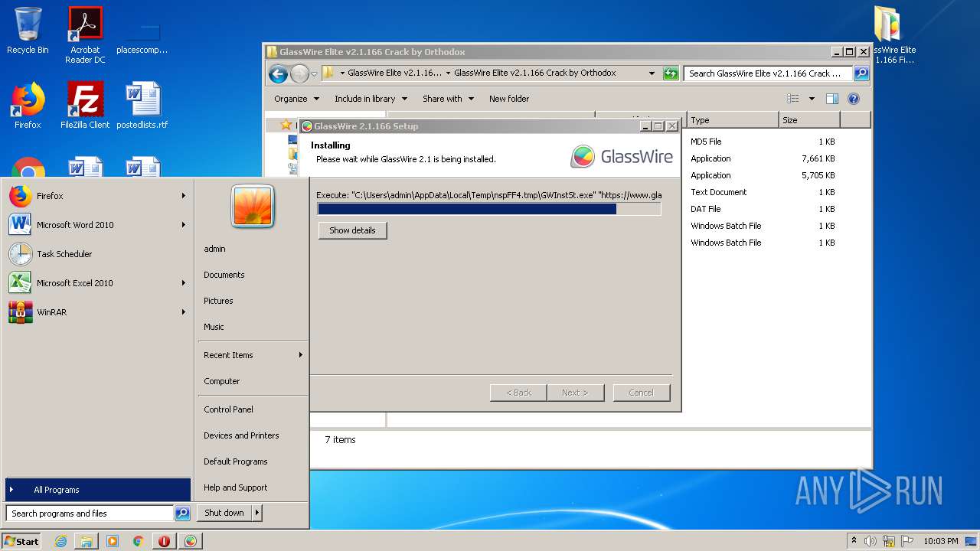Click Windows Media Player taskbar icon

tap(113, 541)
